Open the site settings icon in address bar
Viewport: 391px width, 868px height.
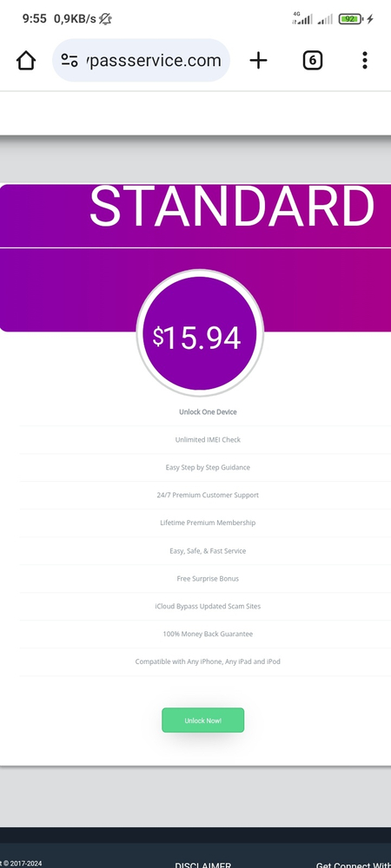coord(70,61)
